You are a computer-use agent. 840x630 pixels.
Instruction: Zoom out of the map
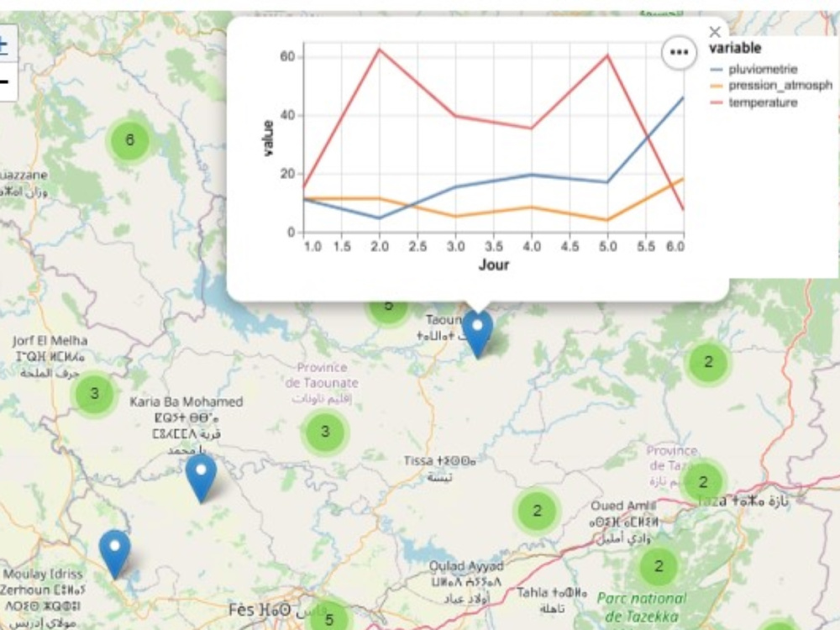pos(4,82)
